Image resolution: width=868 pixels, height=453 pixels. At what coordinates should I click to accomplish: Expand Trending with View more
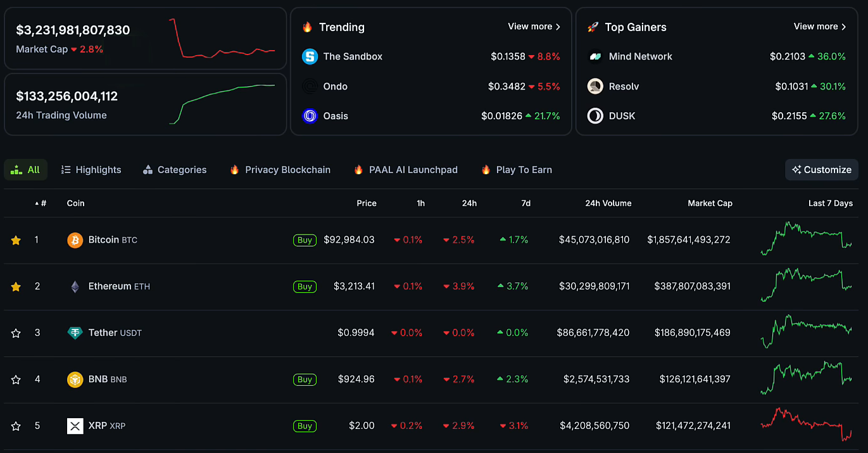tap(534, 27)
